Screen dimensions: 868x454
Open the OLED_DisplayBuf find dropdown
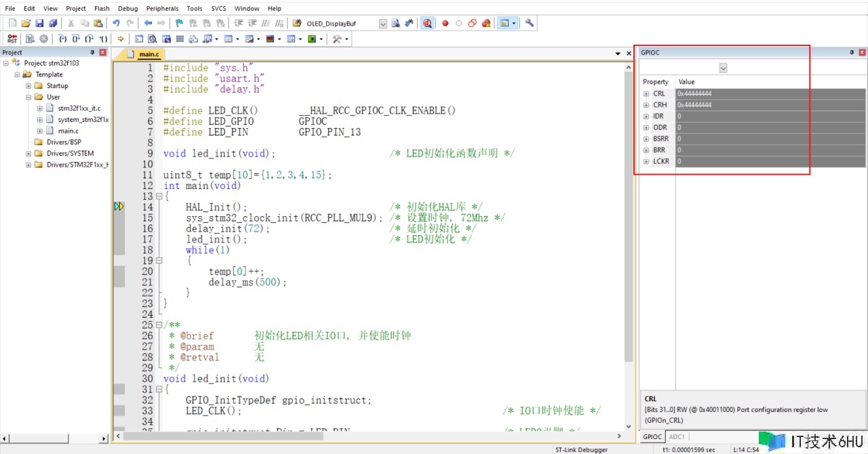pyautogui.click(x=382, y=24)
